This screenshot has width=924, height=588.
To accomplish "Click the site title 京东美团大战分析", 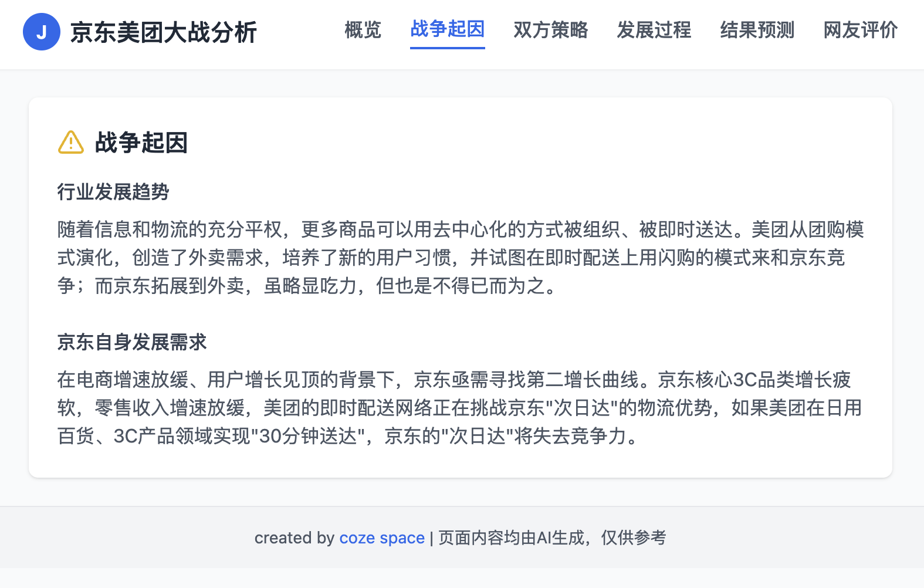I will click(163, 32).
